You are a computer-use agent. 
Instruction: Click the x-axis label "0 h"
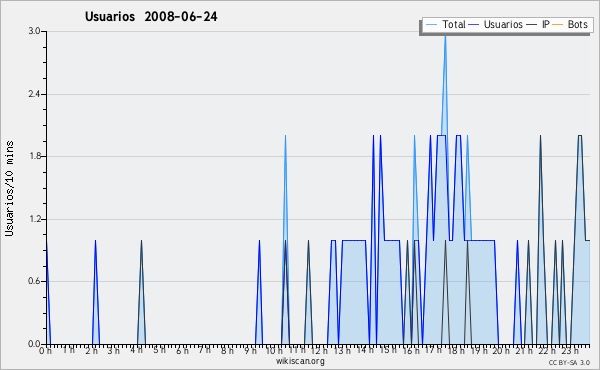click(x=46, y=351)
